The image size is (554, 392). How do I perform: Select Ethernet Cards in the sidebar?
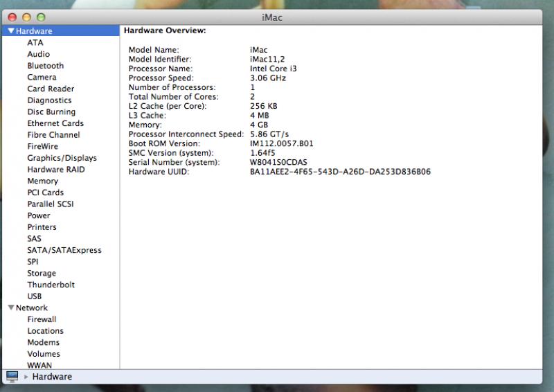[55, 123]
